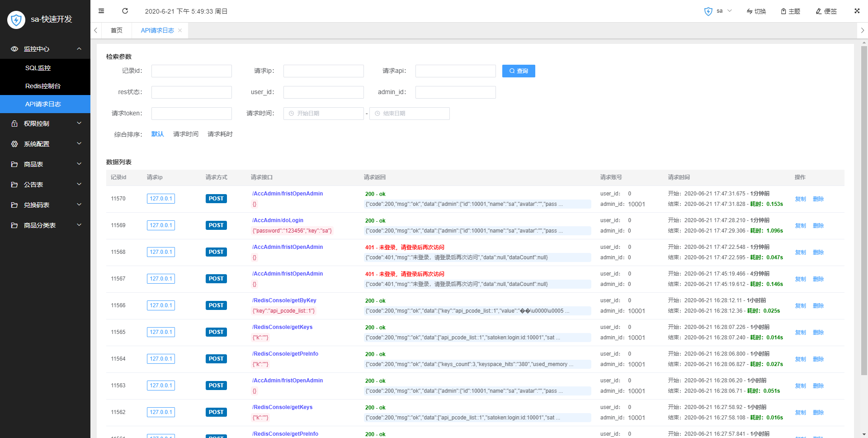Click the 查询 search button
868x438 pixels.
click(x=519, y=71)
